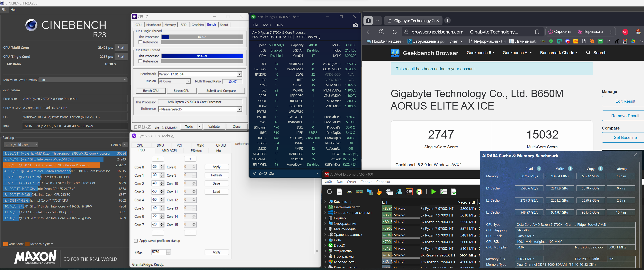This screenshot has width=644, height=270.
Task: Click the green Start play icon in AIDA64
Action: coord(434,192)
